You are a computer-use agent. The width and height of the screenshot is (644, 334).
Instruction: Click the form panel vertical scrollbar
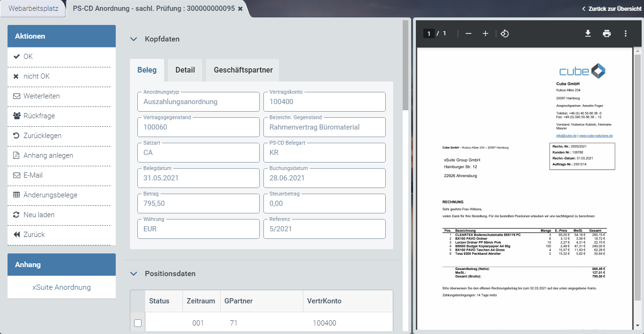click(405, 66)
